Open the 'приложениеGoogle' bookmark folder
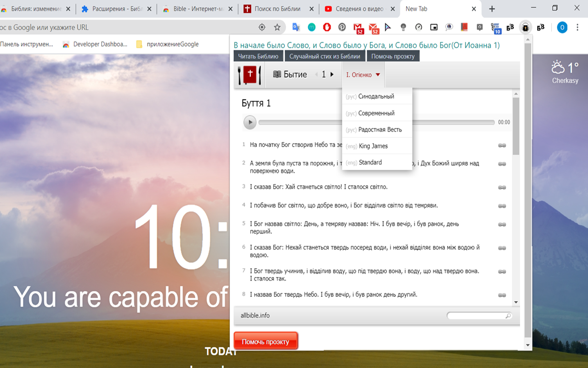Screen dimensions: 588x368 (167, 44)
